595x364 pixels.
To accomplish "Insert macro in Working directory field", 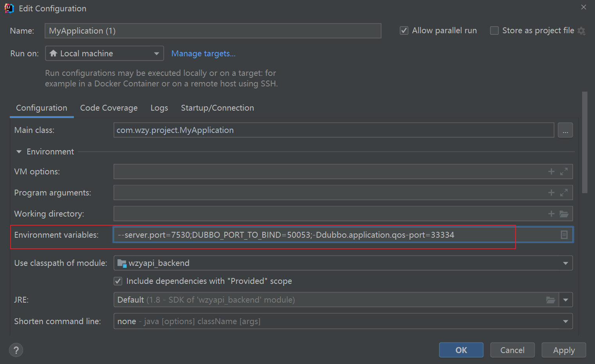I will (551, 214).
